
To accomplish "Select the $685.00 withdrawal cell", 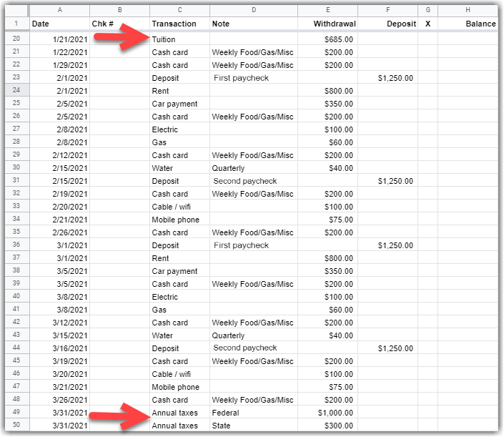I will point(328,39).
